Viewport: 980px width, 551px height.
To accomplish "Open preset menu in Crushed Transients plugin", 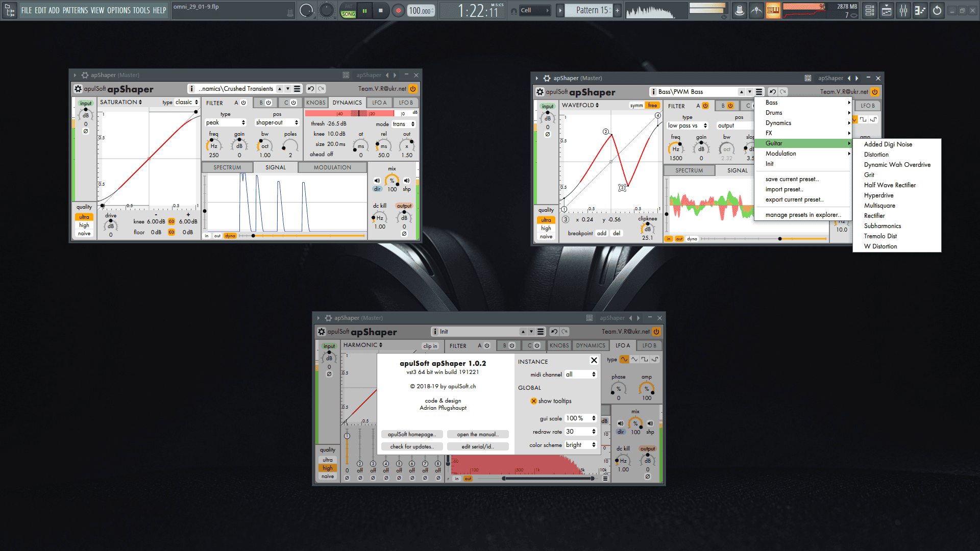I will (297, 89).
